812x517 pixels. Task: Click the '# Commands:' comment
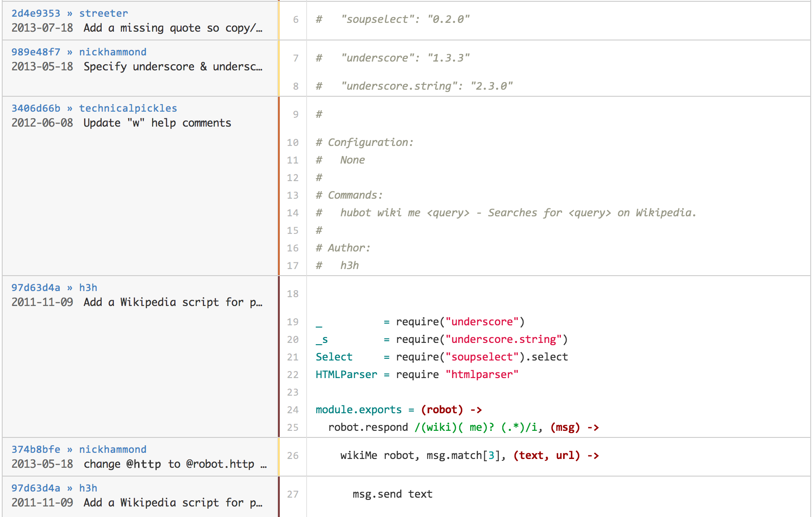(x=349, y=195)
